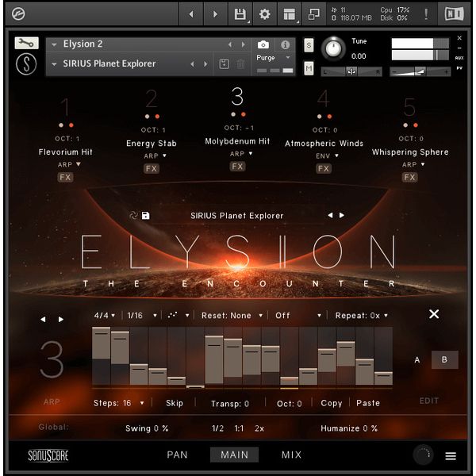Close the arp editor with X icon
Image resolution: width=476 pixels, height=476 pixels.
pos(434,314)
